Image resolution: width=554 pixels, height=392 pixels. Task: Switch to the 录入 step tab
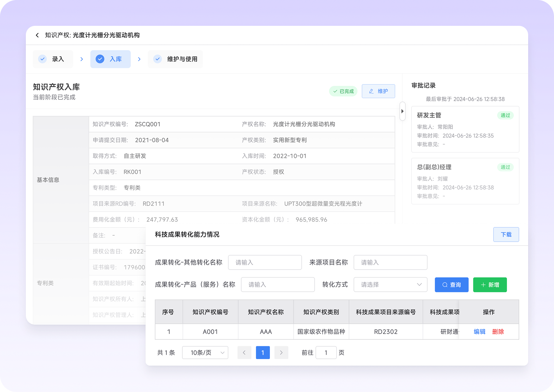[53, 59]
